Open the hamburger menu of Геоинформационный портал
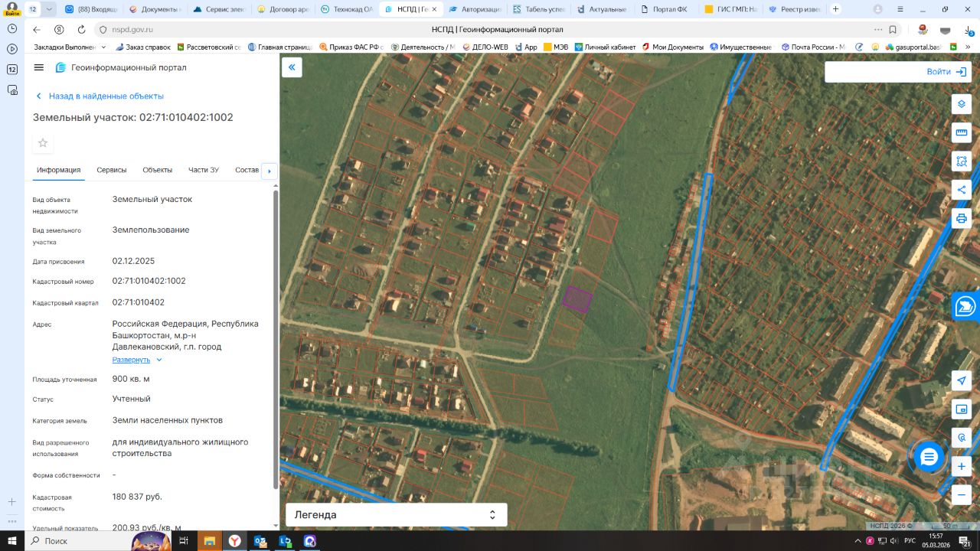Screen dimensions: 980x551 pyautogui.click(x=39, y=67)
